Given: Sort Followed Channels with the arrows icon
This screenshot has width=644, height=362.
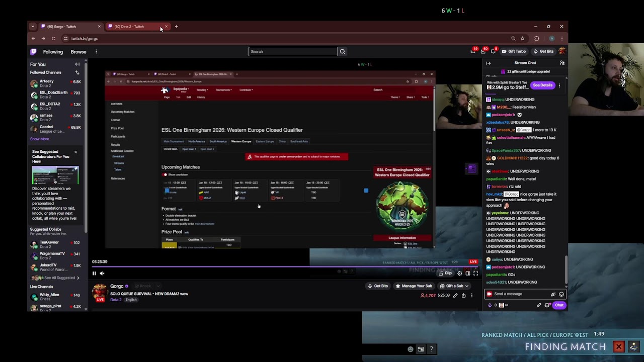Looking at the screenshot, I should coord(77,72).
